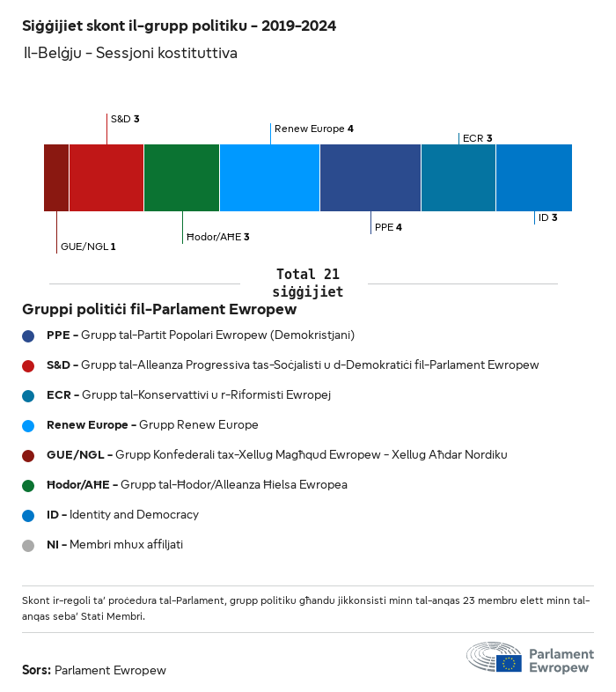Screen dimensions: 616x692
Task: Select the Renew Europe light blue legend dot
Action: click(28, 425)
